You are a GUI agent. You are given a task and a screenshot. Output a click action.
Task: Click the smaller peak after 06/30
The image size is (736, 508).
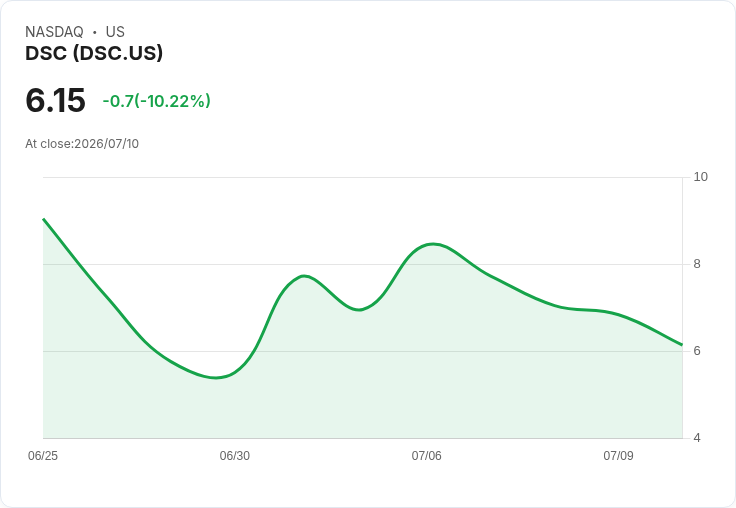tap(305, 276)
